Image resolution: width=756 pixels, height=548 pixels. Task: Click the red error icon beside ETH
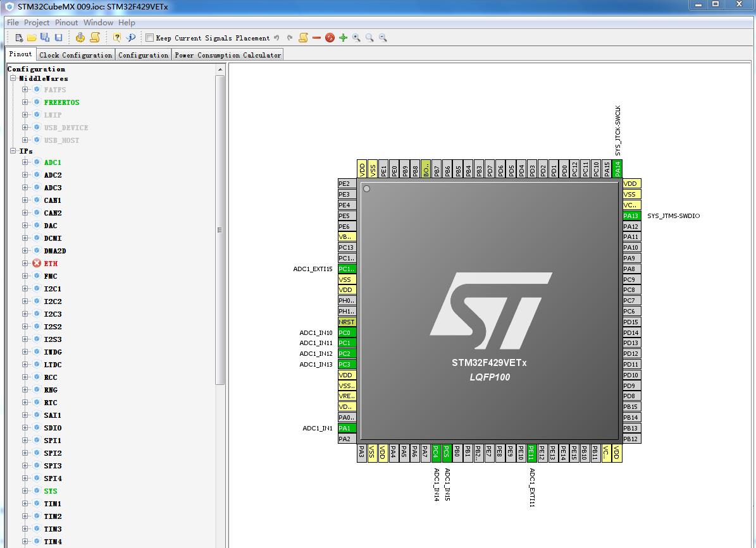pos(37,264)
